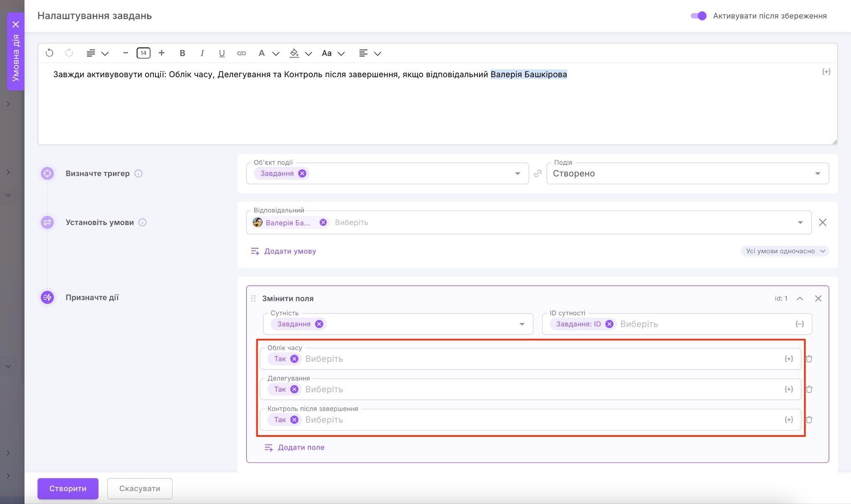Delete the Облік часу field row

point(809,359)
